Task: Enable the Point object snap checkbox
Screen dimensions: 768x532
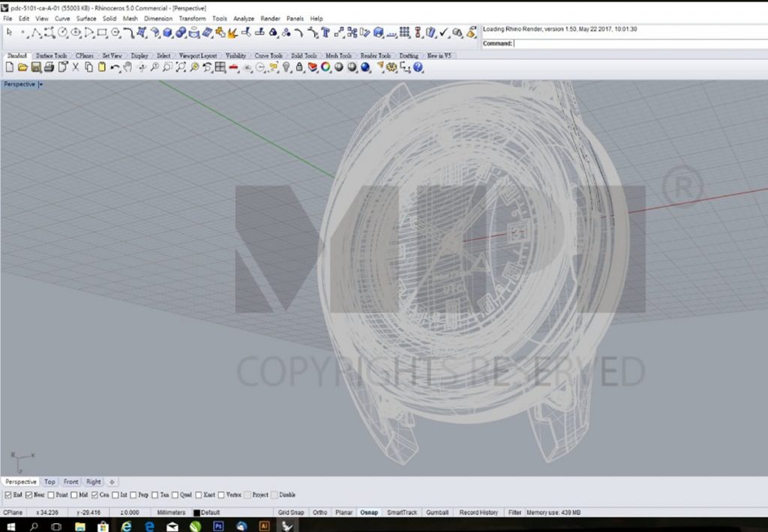Action: (x=50, y=495)
